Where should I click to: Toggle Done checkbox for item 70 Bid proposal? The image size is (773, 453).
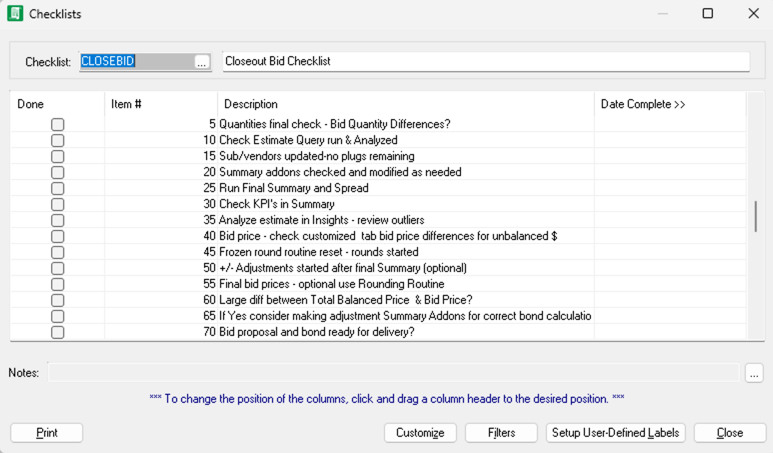pyautogui.click(x=58, y=333)
